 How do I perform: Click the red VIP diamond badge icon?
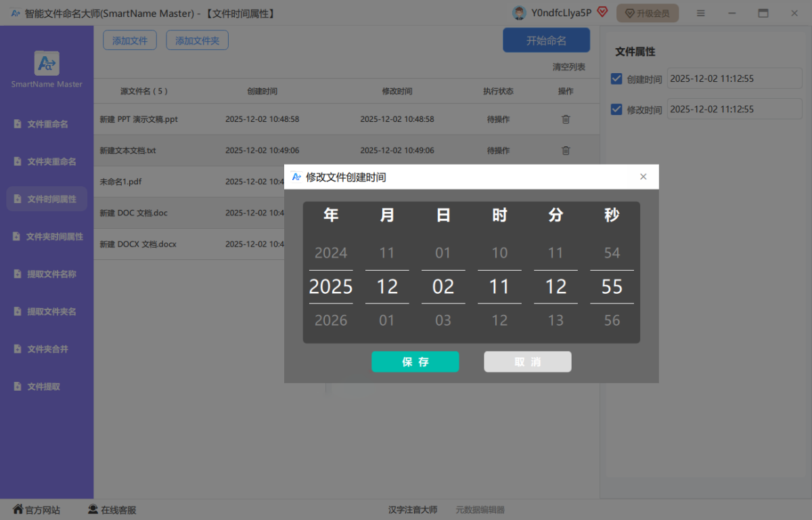point(602,12)
